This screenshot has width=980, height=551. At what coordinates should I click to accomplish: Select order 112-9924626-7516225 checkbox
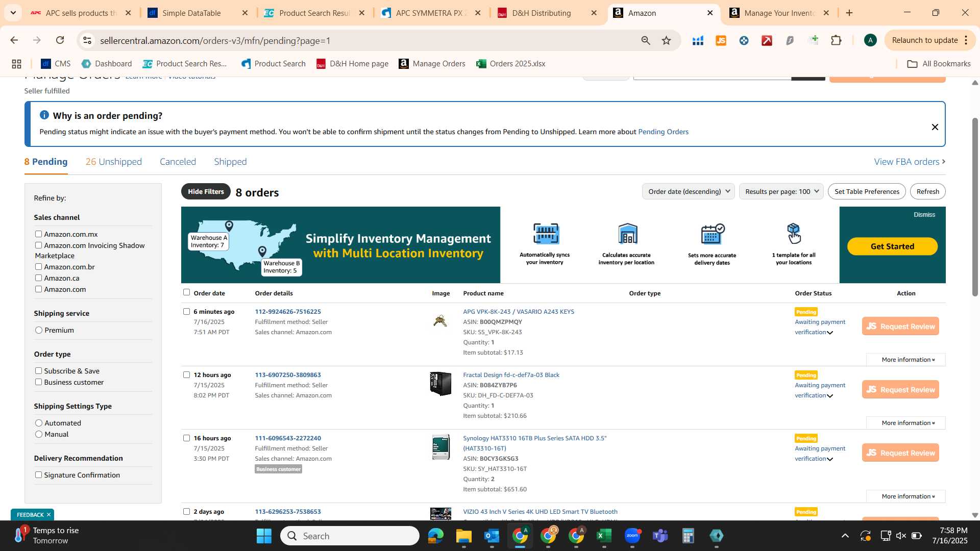pyautogui.click(x=186, y=311)
